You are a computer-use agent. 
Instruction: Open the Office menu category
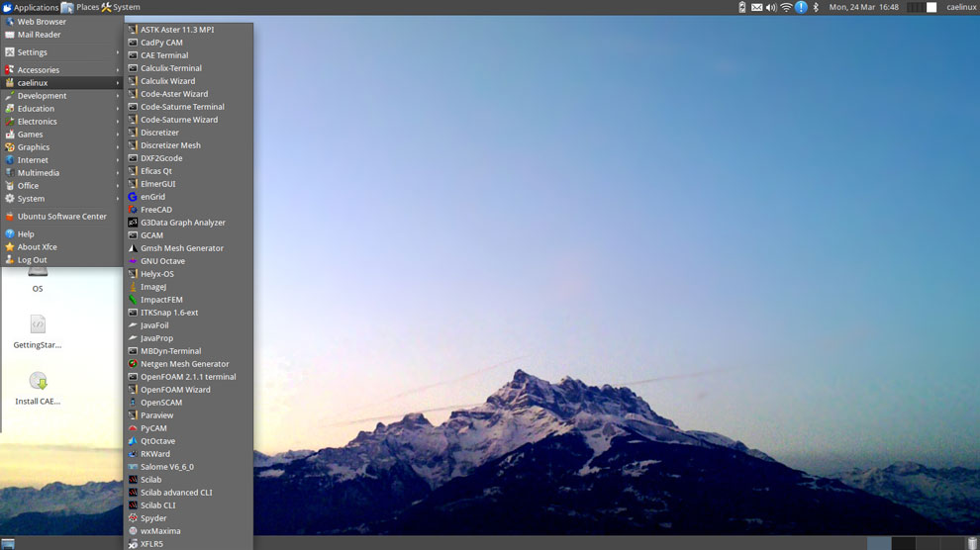61,185
